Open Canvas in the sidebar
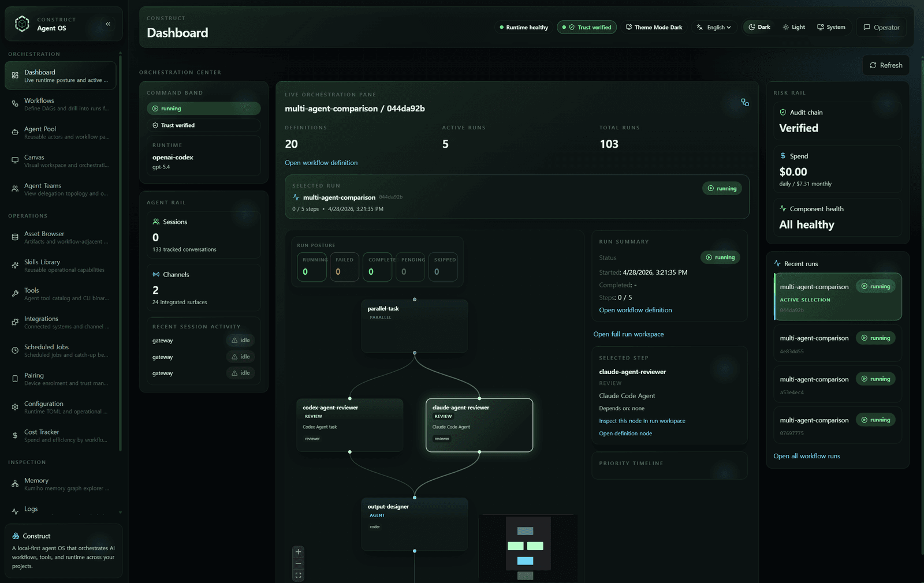This screenshot has width=924, height=583. [61, 160]
